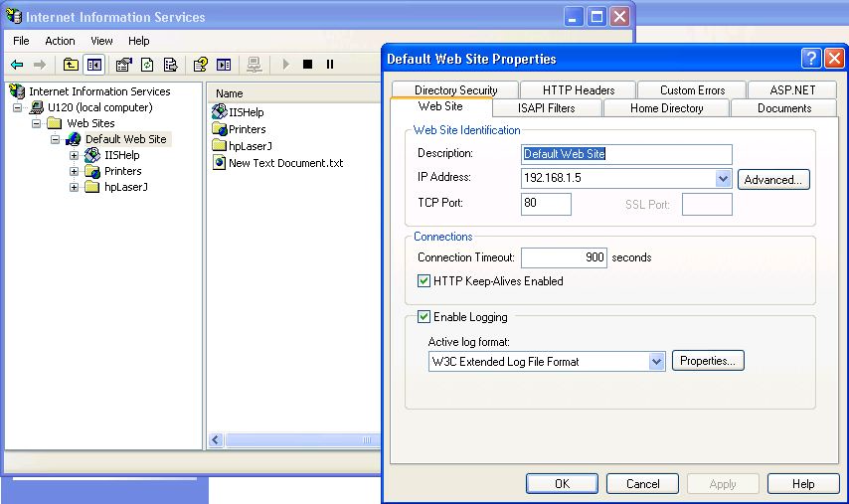Collapse the Web Sites tree node

pos(36,123)
